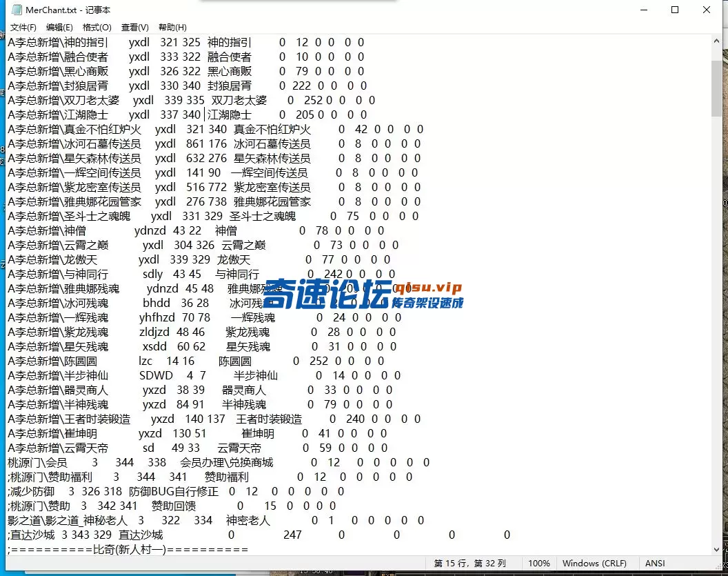Open the 文件(F) menu
Image resolution: width=728 pixels, height=576 pixels.
tap(23, 28)
